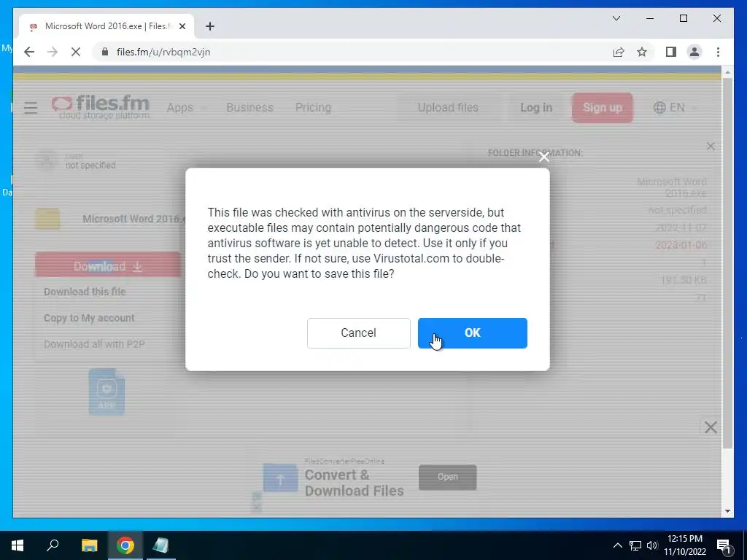Select the Microsoft Word 2016.exe tab
This screenshot has width=747, height=560.
[107, 26]
